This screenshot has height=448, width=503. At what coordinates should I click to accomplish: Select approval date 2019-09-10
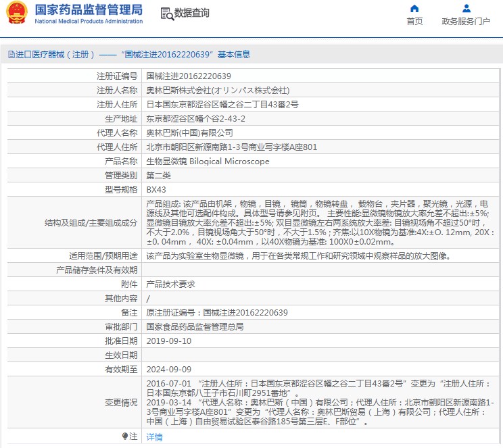click(x=169, y=341)
